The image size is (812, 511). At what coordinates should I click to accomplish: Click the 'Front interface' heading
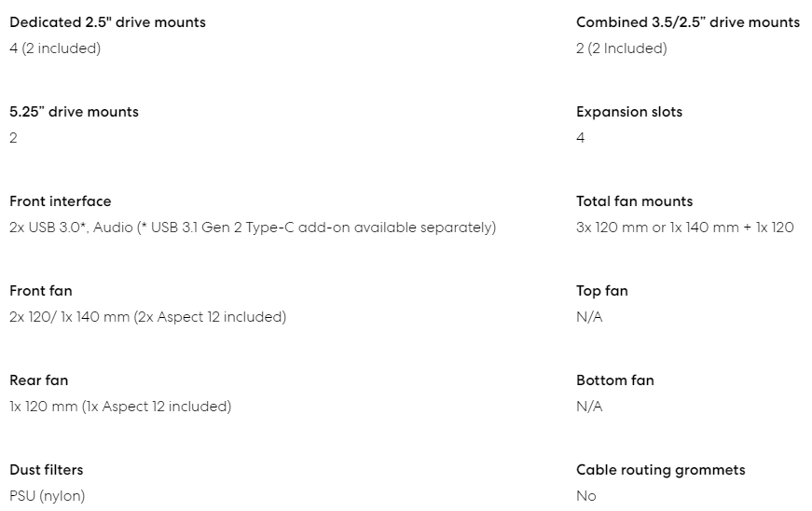(60, 201)
